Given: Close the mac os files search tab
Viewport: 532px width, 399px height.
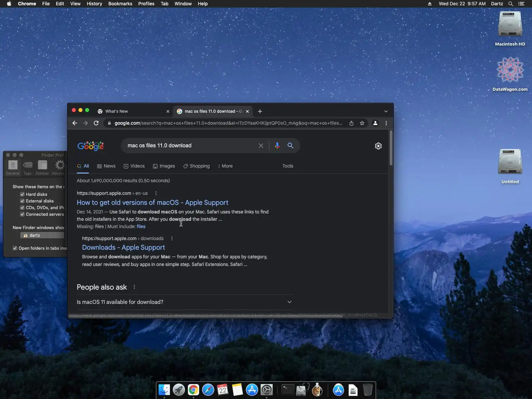Looking at the screenshot, I should [247, 111].
